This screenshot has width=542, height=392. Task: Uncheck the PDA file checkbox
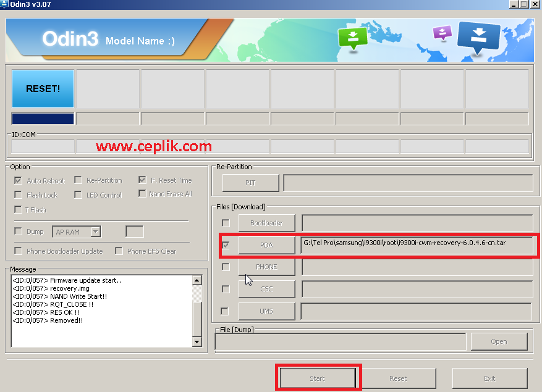click(226, 245)
